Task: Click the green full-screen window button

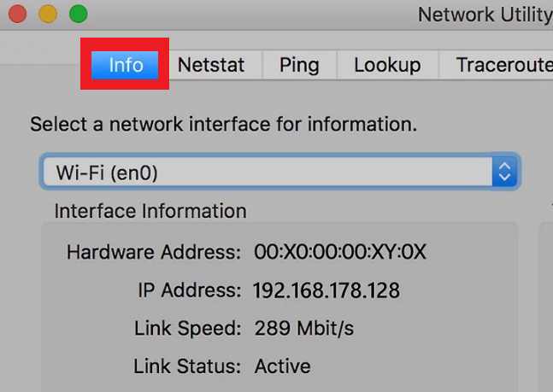Action: point(79,15)
